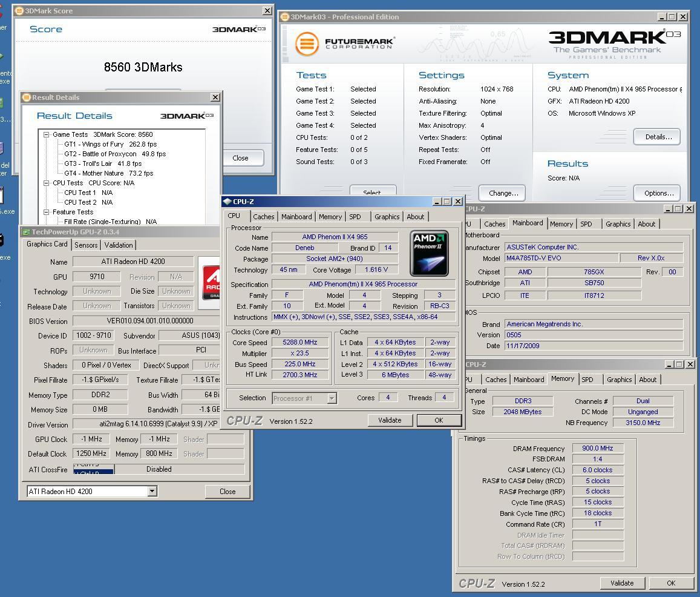Open Caches tab in CPU-Z Memory window
The height and width of the screenshot is (597, 700).
(496, 380)
